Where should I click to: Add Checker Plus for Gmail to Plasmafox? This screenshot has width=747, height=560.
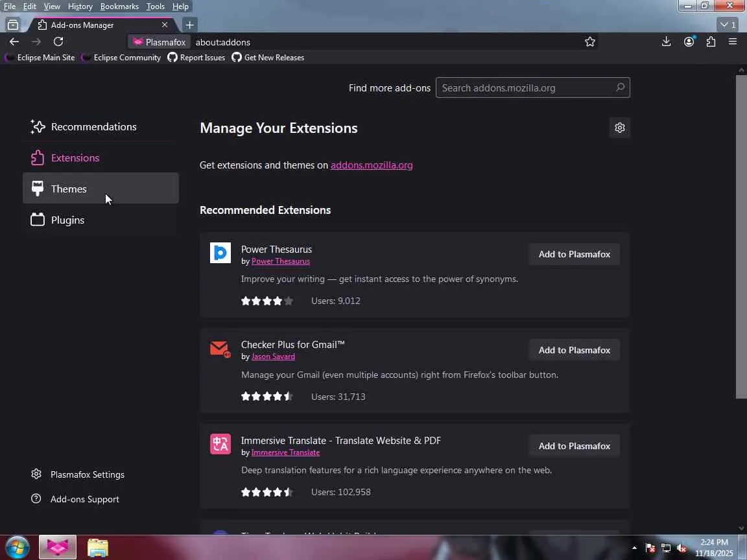click(x=574, y=350)
